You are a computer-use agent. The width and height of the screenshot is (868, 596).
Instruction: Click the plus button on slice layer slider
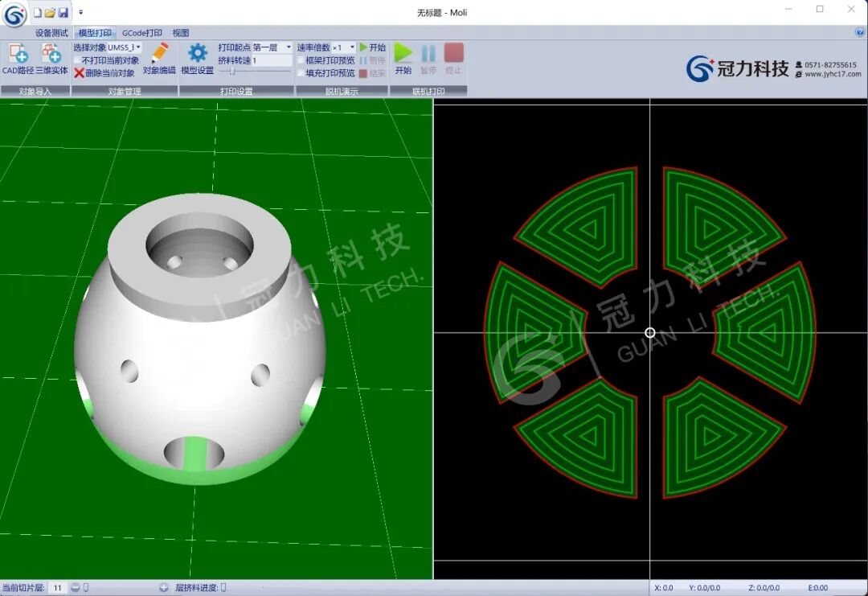coord(163,588)
